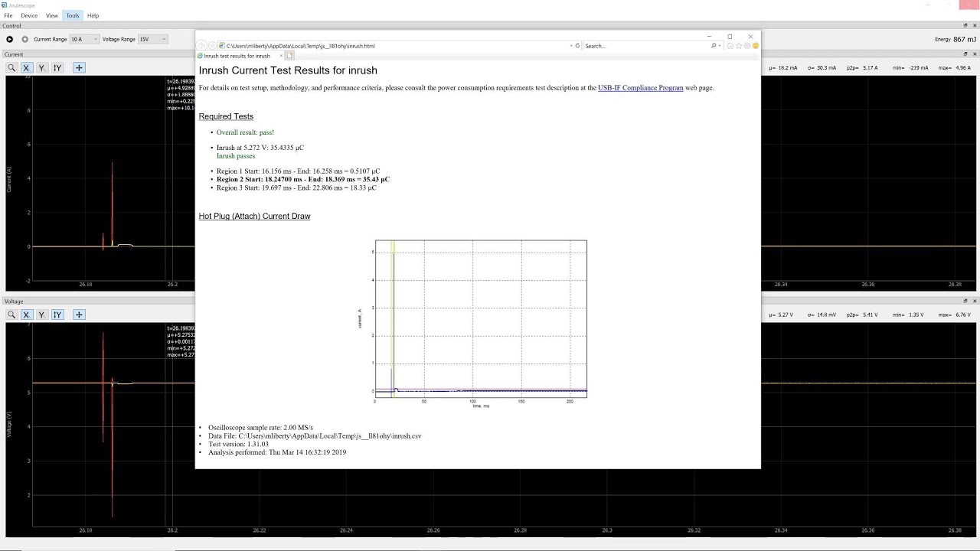Click the 'Region 2 Start: 18.24700 ms' line
The height and width of the screenshot is (551, 980).
pos(303,180)
